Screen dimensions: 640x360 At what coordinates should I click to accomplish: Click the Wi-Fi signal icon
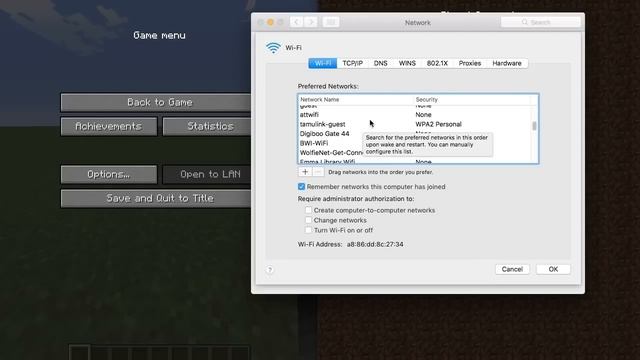click(x=273, y=48)
